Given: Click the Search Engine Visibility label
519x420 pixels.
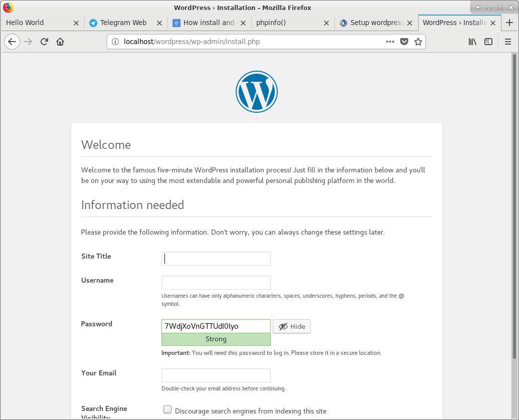Looking at the screenshot, I should [x=104, y=412].
